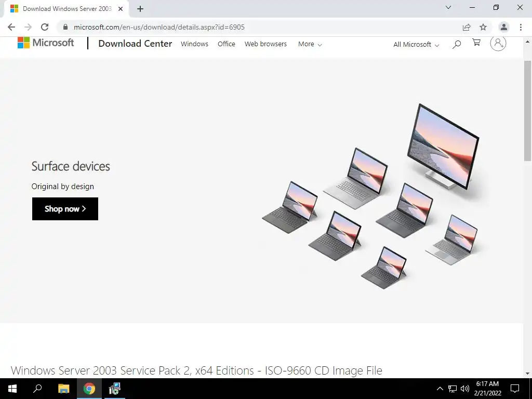Screen dimensions: 532x399
Task: Share this page via the share icon
Action: tap(467, 27)
